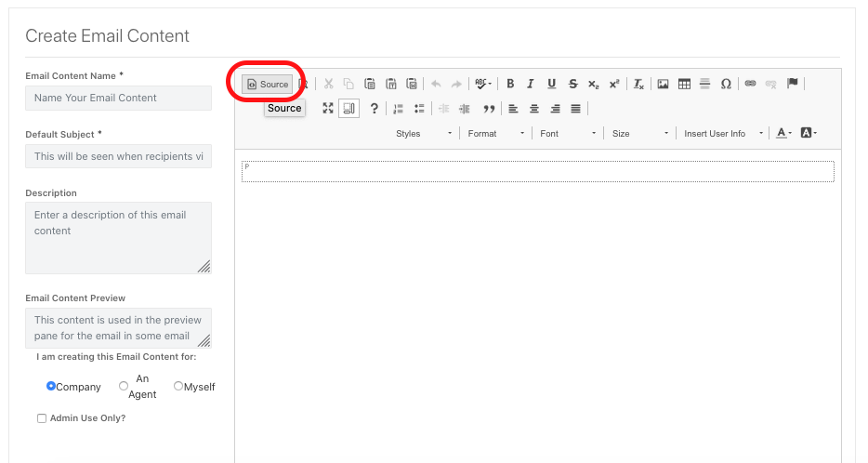868x463 pixels.
Task: Insert a bulleted list
Action: click(x=419, y=109)
